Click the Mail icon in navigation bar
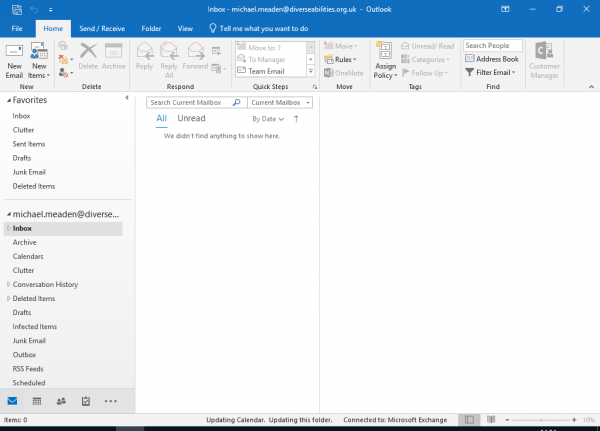600x431 pixels. pyautogui.click(x=13, y=401)
